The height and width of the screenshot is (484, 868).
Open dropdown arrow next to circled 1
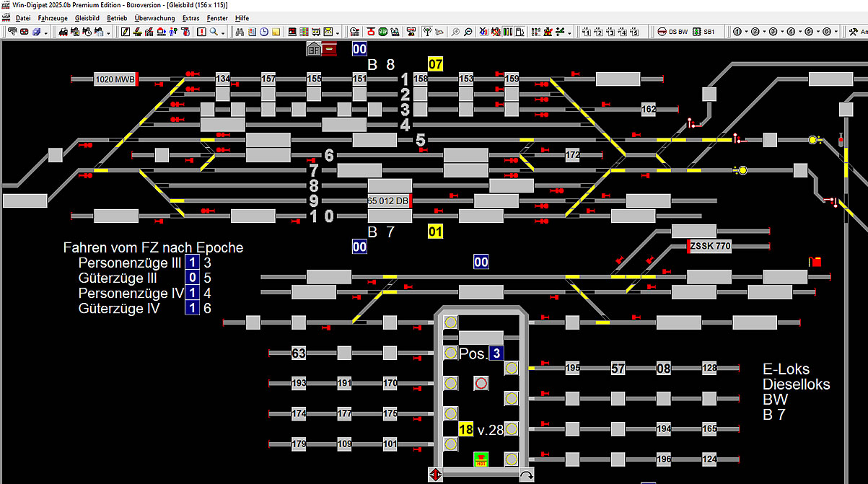[746, 32]
